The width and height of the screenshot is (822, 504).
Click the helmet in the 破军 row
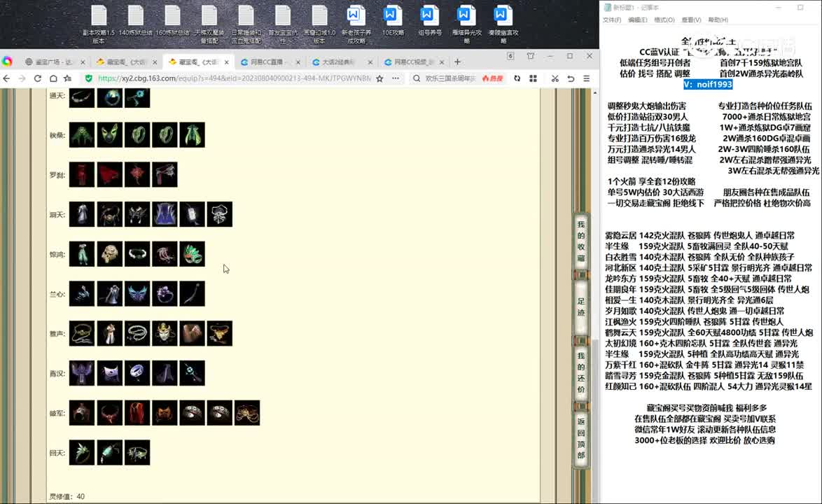pyautogui.click(x=82, y=413)
